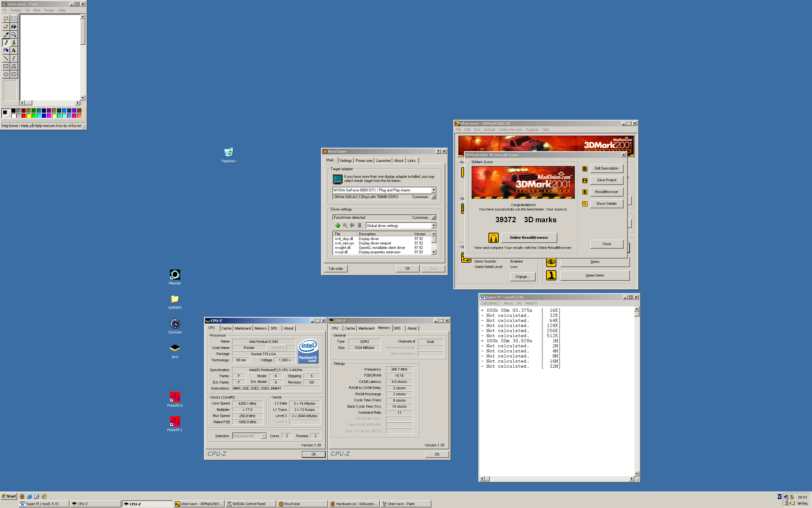Screen dimensions: 812x508
Task: Open the ClockGen desktop icon
Action: tap(175, 326)
